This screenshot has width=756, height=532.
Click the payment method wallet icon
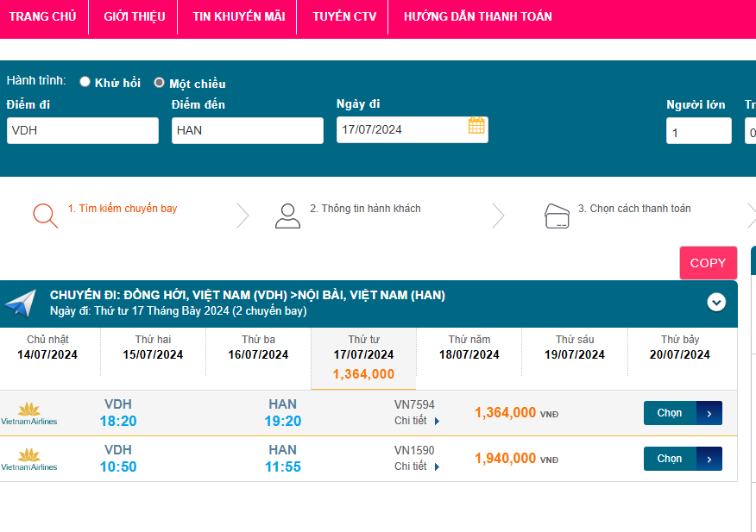pyautogui.click(x=558, y=215)
